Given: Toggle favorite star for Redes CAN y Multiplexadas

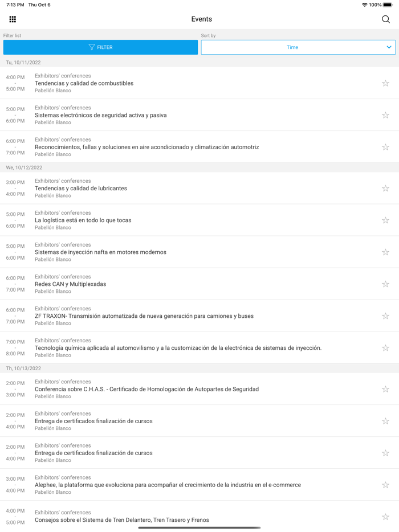Looking at the screenshot, I should click(x=385, y=284).
